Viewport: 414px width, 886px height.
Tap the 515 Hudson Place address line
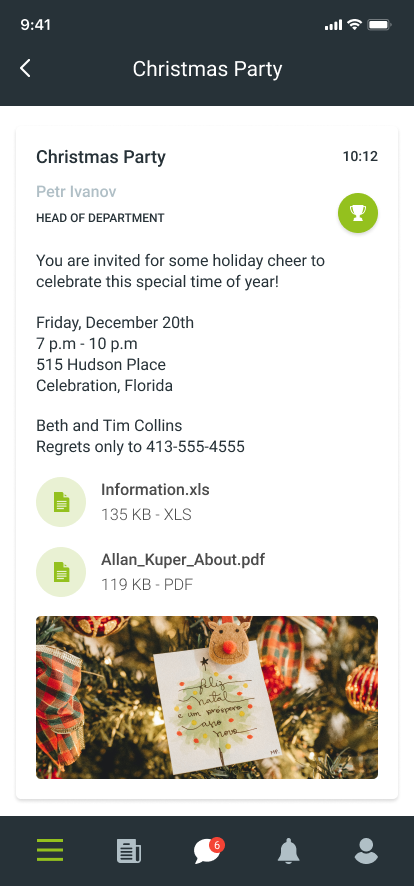tap(101, 364)
